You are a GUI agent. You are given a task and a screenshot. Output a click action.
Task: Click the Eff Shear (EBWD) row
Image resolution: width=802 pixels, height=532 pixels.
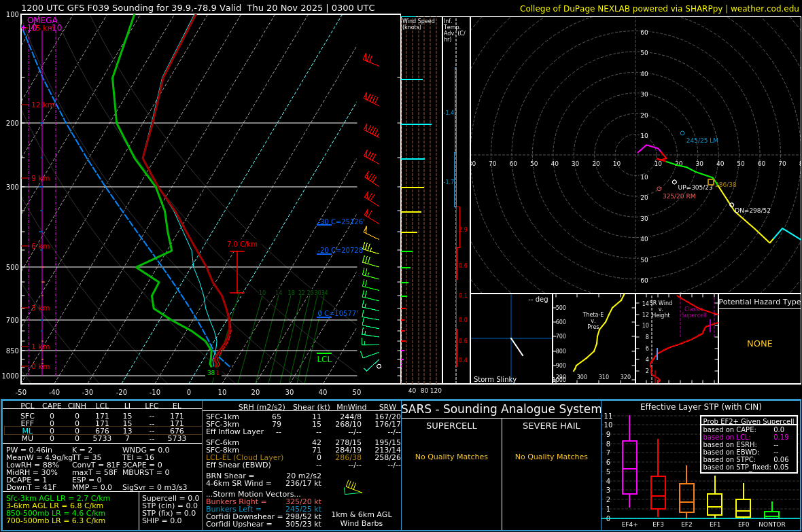point(303,465)
